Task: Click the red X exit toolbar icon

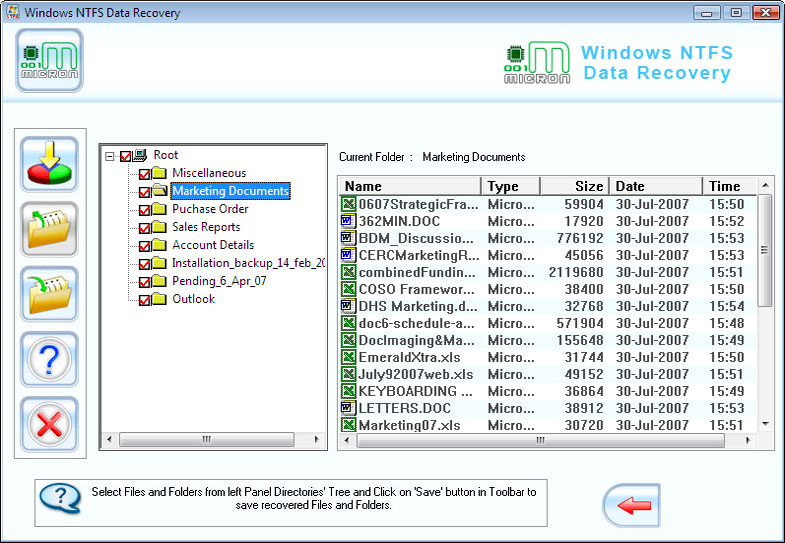Action: [50, 424]
